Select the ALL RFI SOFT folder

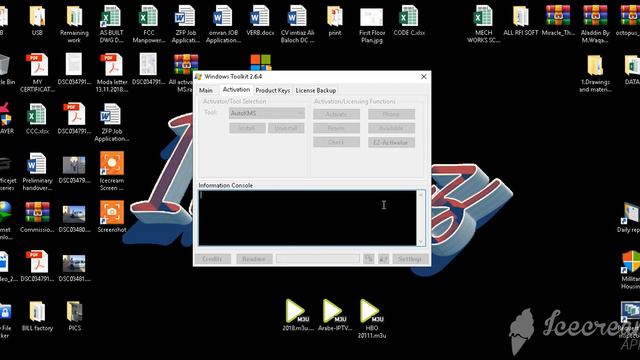[x=520, y=16]
